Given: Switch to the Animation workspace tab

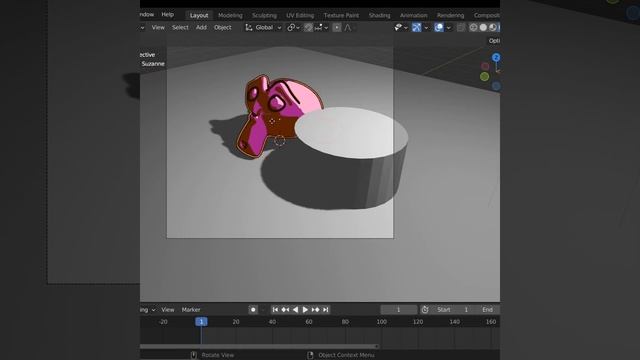Looking at the screenshot, I should (x=413, y=15).
